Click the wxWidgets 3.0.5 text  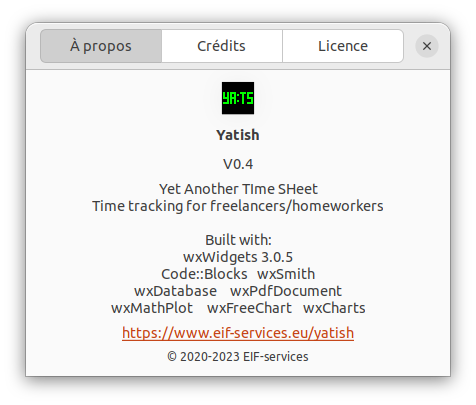pos(238,257)
